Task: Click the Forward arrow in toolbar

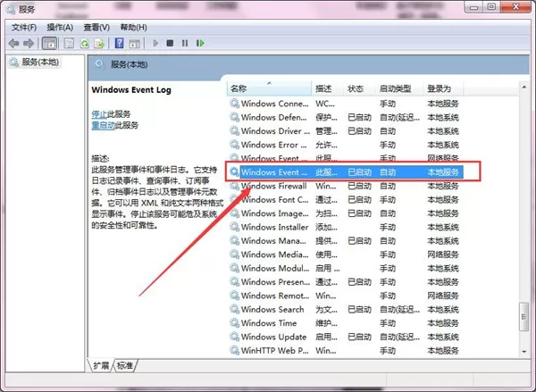Action: pos(29,44)
